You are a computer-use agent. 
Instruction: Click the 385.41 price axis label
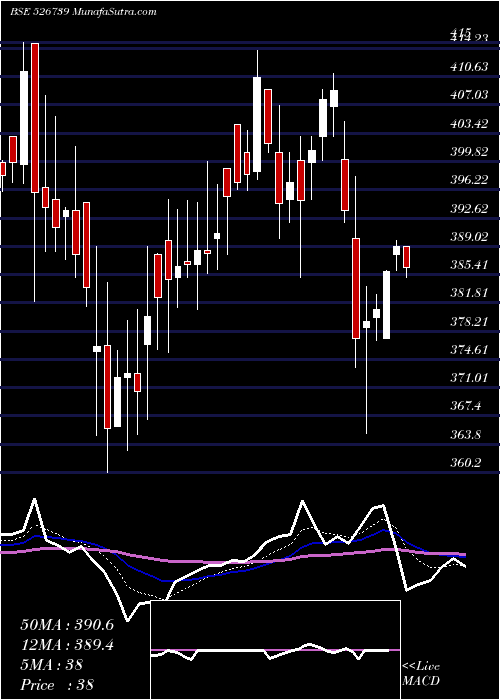[x=468, y=265]
